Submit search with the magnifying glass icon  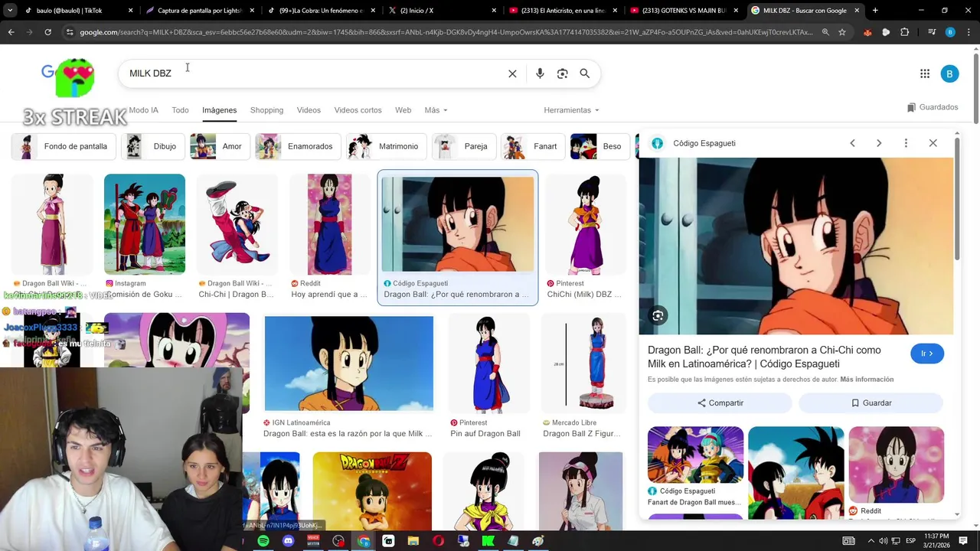pos(585,73)
